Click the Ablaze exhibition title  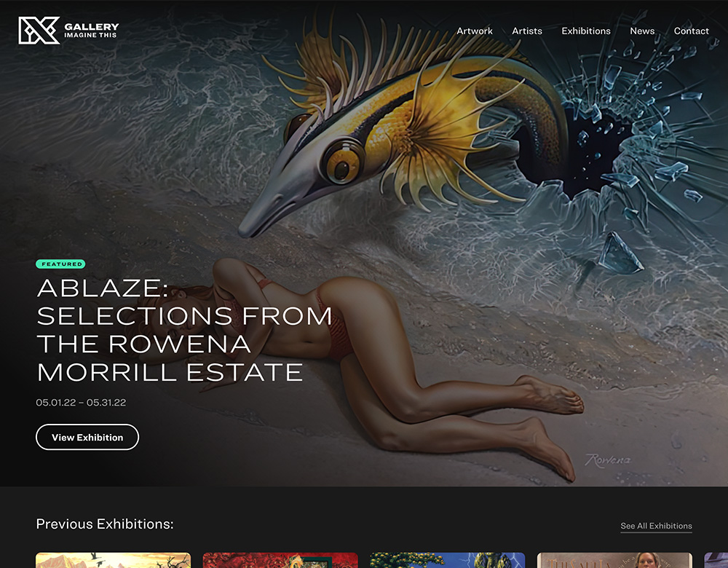point(184,330)
